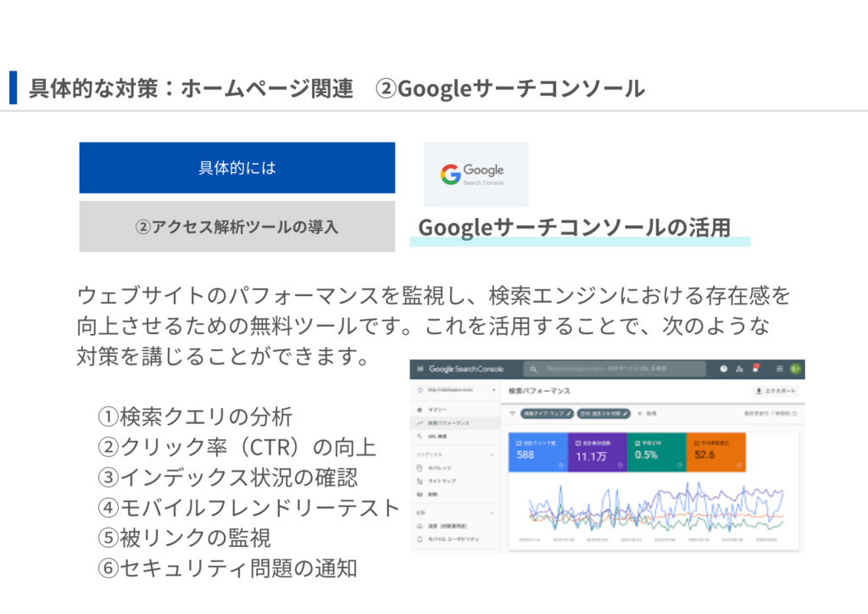Viewport: 868px width, 614px height.
Task: Click the green user account avatar
Action: pos(795,369)
